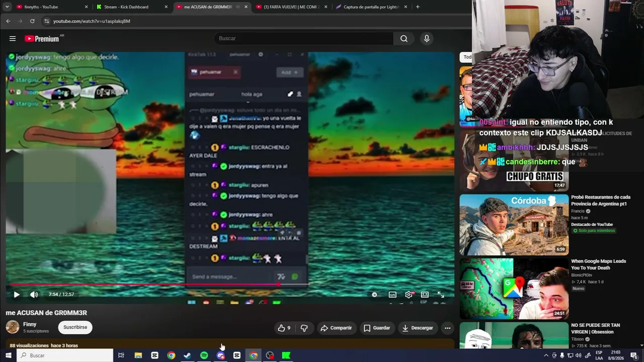Reload the page with the refresh icon
The height and width of the screenshot is (362, 644).
tap(32, 21)
